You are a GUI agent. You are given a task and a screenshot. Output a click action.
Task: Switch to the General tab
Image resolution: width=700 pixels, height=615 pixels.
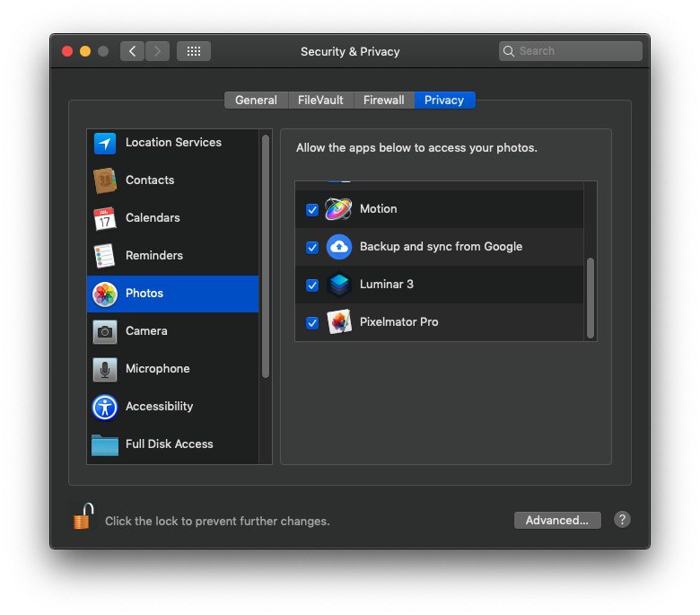(257, 100)
